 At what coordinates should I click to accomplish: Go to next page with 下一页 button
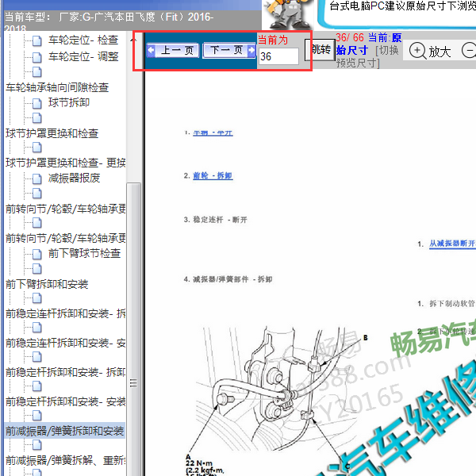(x=229, y=50)
